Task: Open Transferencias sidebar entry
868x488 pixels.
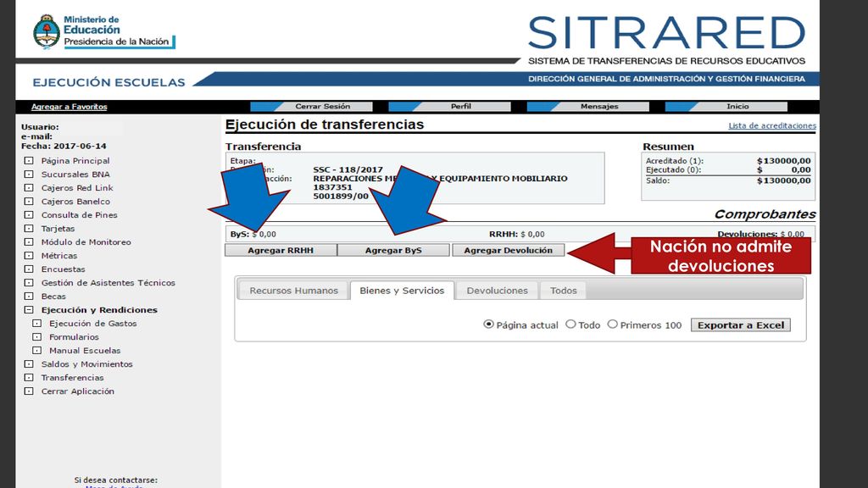Action: tap(73, 377)
